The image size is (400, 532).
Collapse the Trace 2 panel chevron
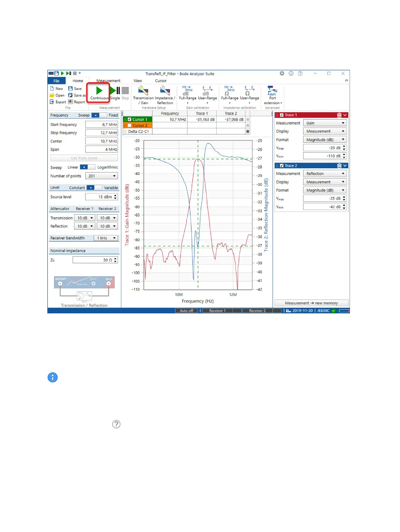345,166
